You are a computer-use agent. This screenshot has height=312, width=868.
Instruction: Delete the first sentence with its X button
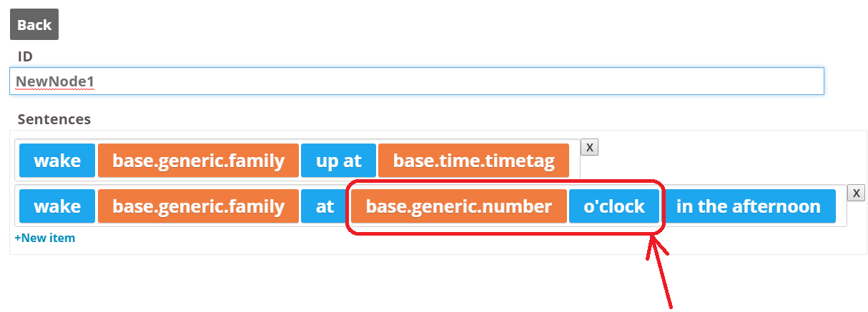(x=589, y=147)
